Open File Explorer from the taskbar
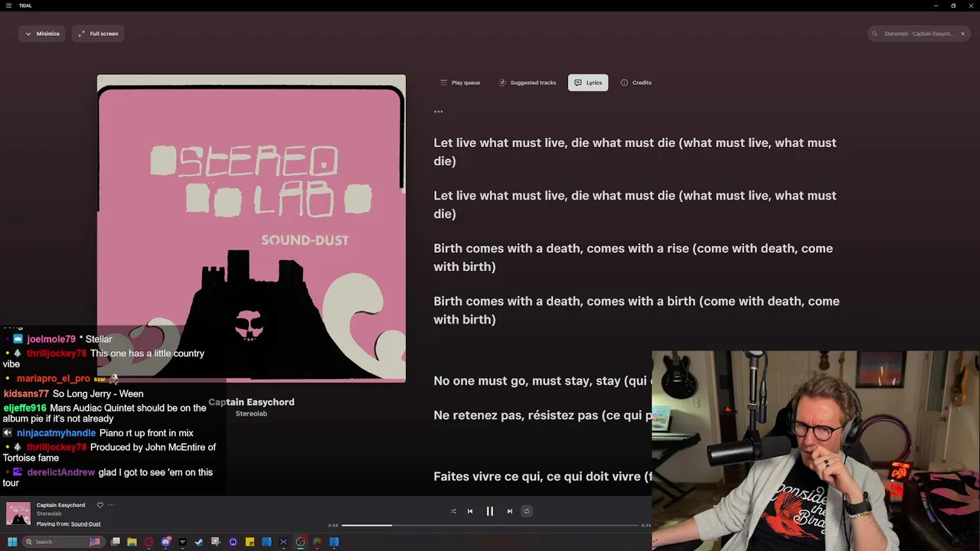980x551 pixels. [x=132, y=542]
